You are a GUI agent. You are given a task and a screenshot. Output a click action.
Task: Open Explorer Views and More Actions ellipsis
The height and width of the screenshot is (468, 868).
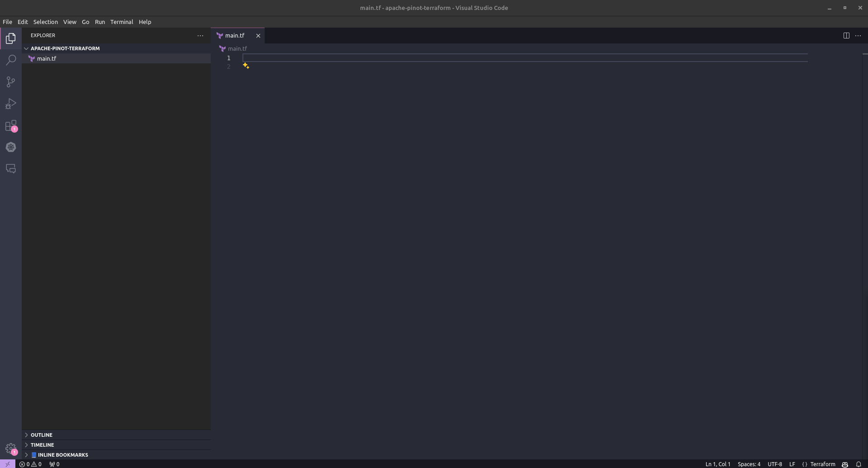pos(200,35)
